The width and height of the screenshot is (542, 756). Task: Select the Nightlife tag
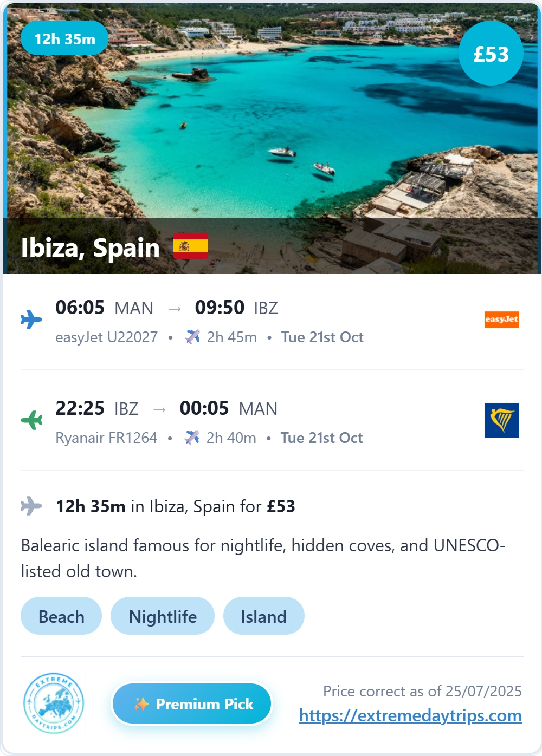click(x=163, y=616)
